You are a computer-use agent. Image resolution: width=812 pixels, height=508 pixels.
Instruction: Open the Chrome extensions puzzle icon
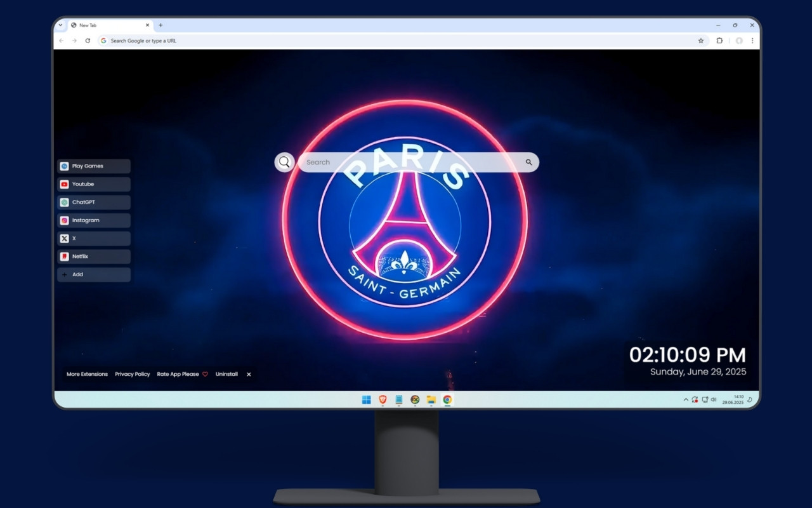pyautogui.click(x=719, y=40)
